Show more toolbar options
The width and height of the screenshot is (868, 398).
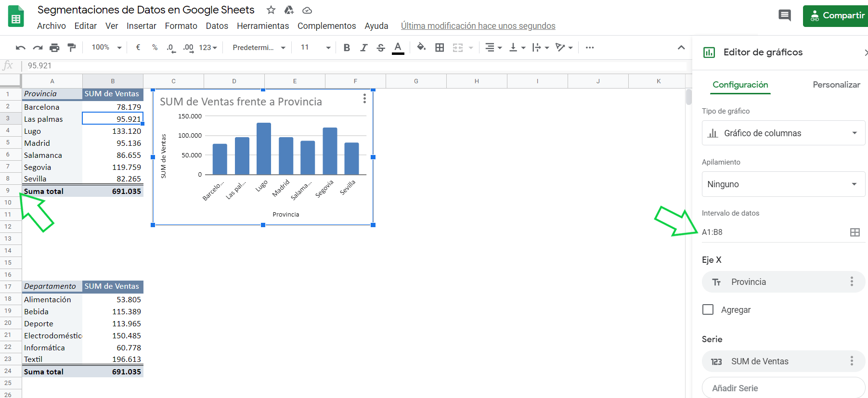click(590, 47)
